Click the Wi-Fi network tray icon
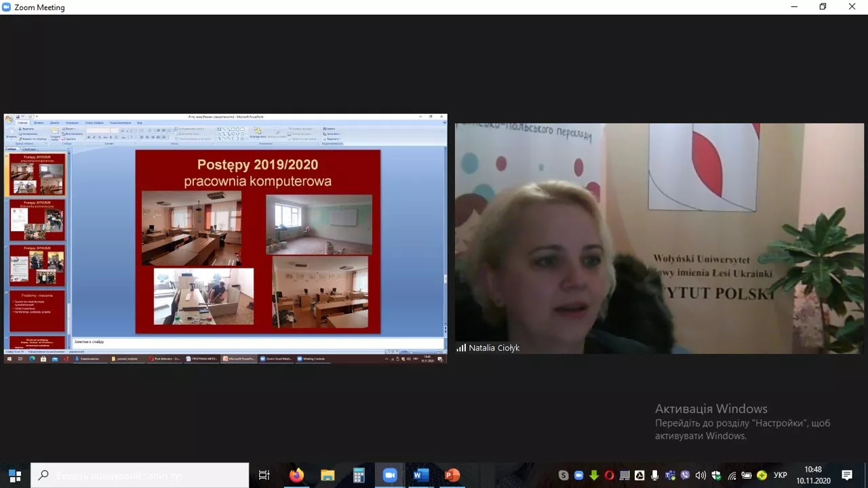 (x=731, y=475)
